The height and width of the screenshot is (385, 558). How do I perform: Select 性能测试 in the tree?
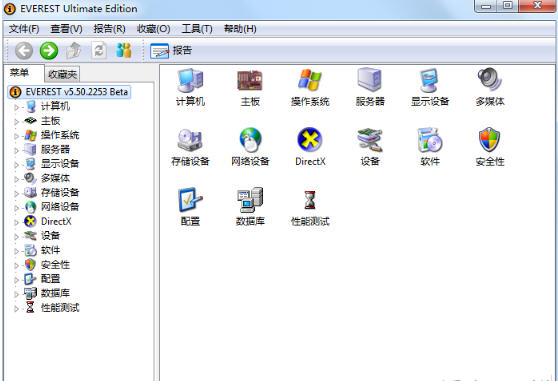click(x=60, y=308)
